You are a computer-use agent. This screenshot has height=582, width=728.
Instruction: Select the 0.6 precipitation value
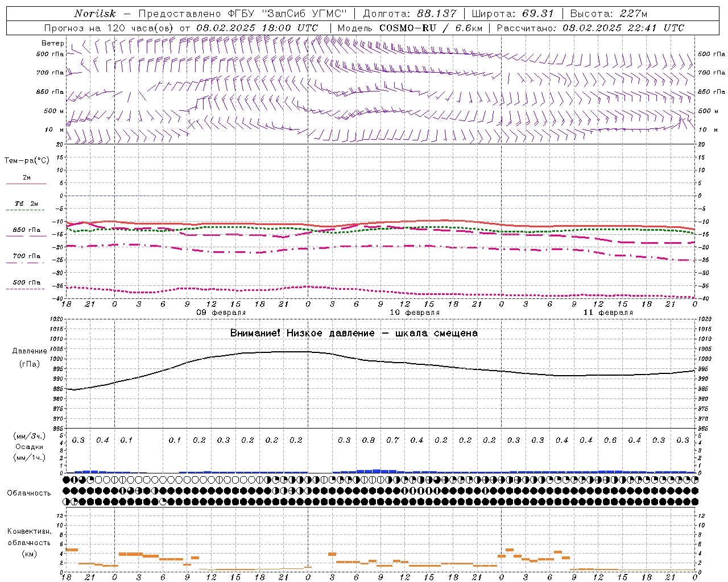[x=610, y=440]
